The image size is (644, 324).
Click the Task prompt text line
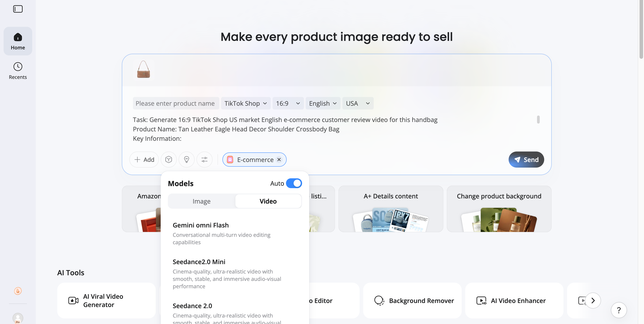285,120
